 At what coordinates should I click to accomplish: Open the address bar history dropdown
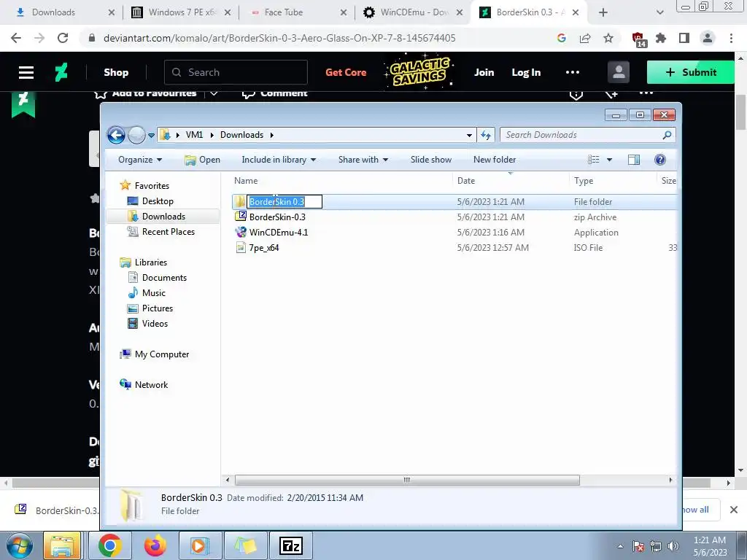click(469, 135)
